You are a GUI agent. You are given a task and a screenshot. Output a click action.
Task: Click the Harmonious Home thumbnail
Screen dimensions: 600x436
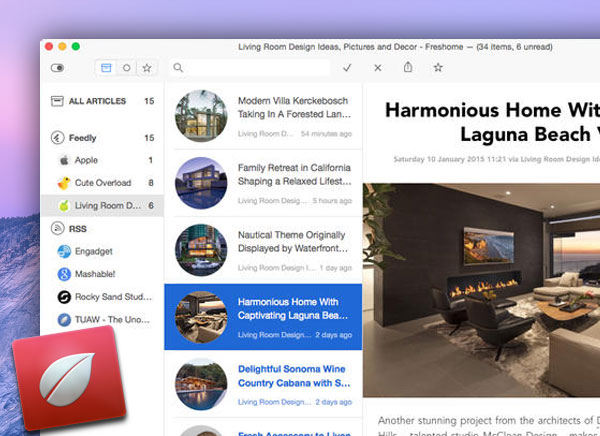click(x=201, y=317)
